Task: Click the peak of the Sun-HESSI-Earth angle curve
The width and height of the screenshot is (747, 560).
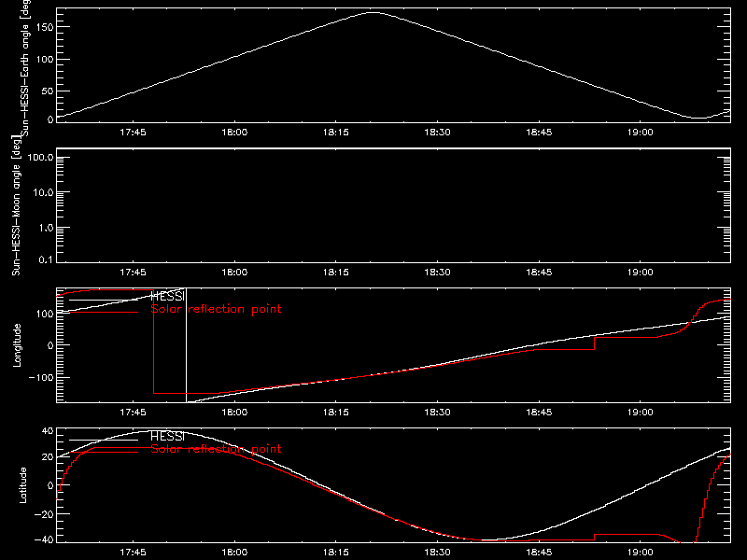Action: (x=373, y=13)
